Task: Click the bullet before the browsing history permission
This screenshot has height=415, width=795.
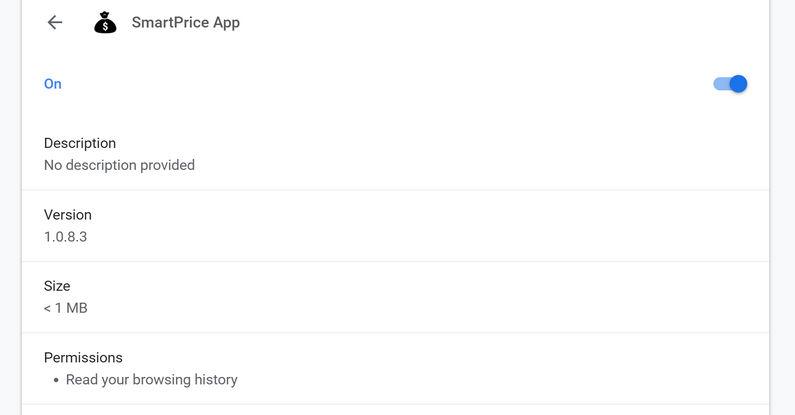Action: click(56, 381)
